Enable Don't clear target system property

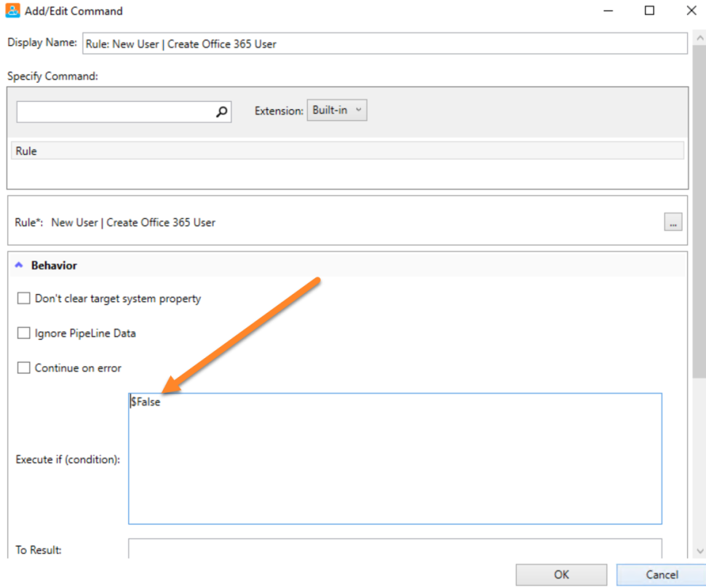23,298
